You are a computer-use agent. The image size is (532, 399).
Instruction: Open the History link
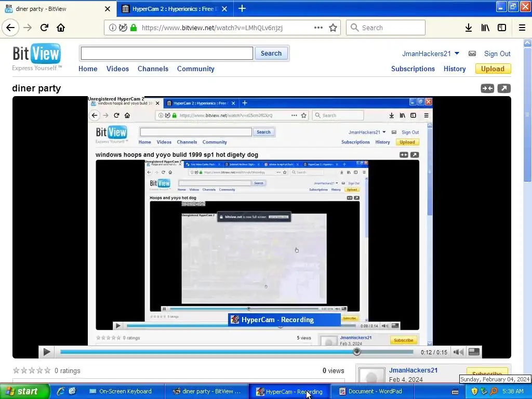455,69
